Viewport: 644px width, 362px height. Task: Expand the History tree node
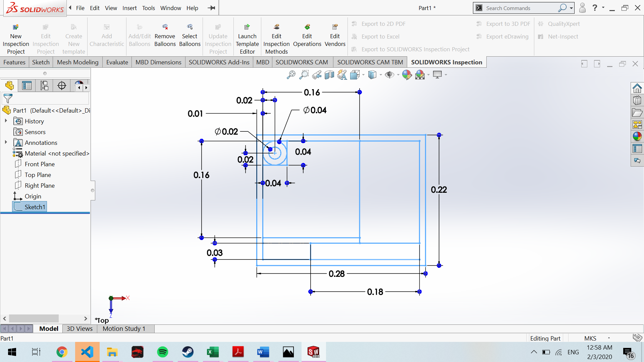[x=6, y=121]
